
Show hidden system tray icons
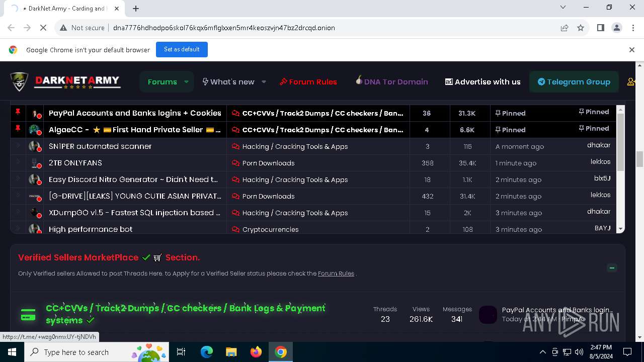point(542,352)
